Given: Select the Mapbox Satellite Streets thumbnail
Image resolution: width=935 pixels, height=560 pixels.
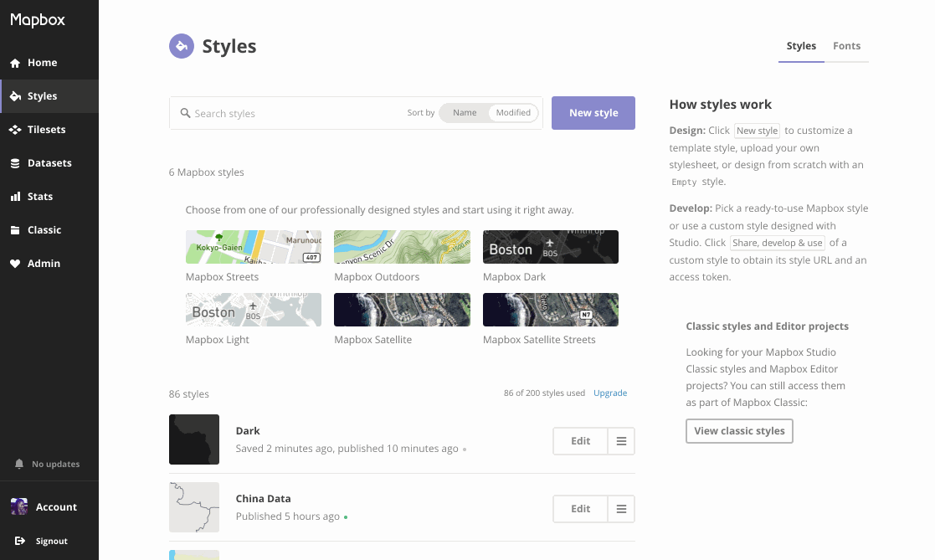Looking at the screenshot, I should point(551,310).
